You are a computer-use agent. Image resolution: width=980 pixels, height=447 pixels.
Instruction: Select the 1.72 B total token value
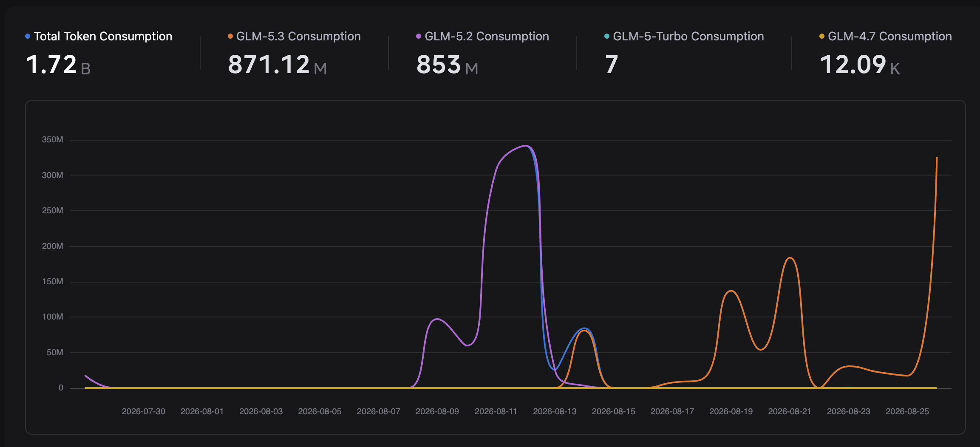tap(58, 65)
